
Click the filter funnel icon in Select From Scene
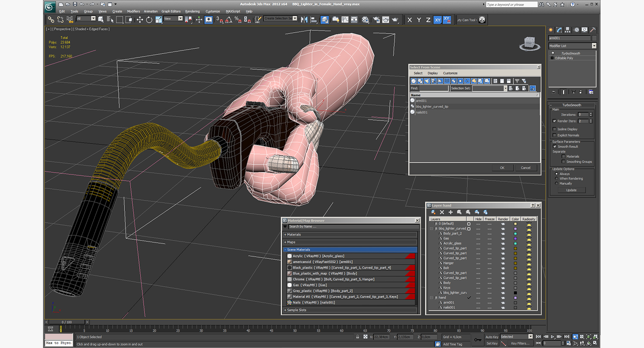[x=517, y=81]
